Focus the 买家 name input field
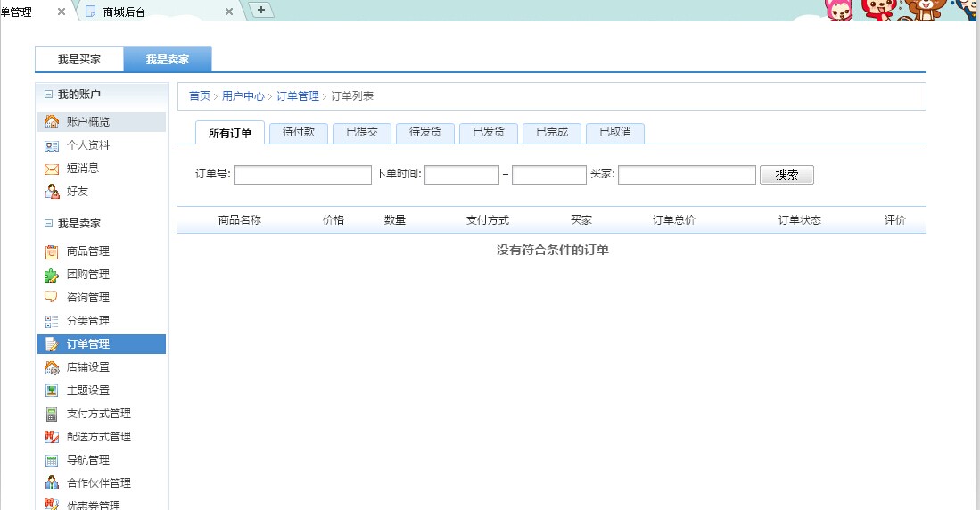 point(687,175)
